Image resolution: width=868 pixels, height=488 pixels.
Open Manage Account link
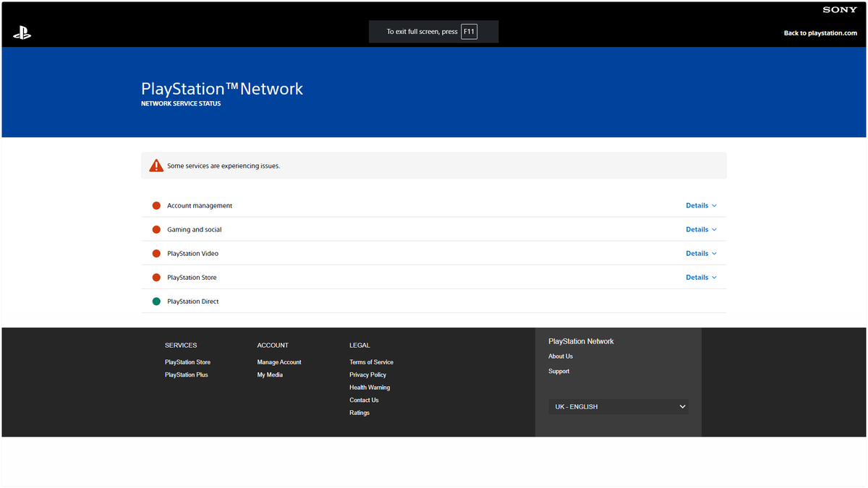coord(279,362)
